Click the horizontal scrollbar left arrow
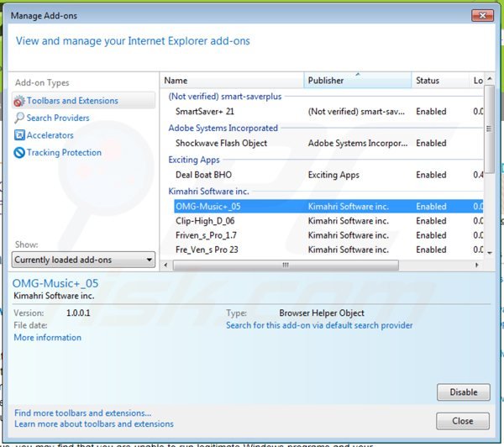 click(165, 266)
